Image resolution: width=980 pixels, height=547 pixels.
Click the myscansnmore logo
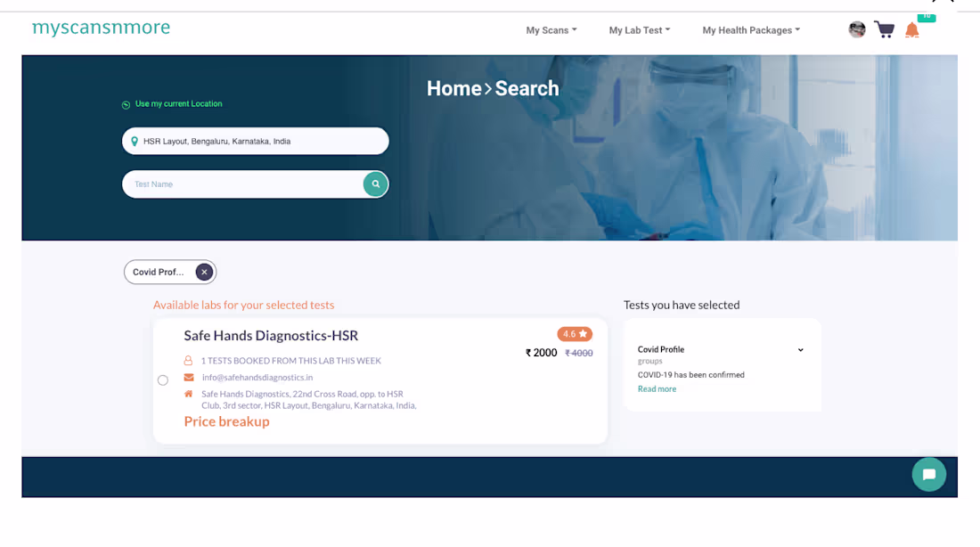[x=101, y=27]
